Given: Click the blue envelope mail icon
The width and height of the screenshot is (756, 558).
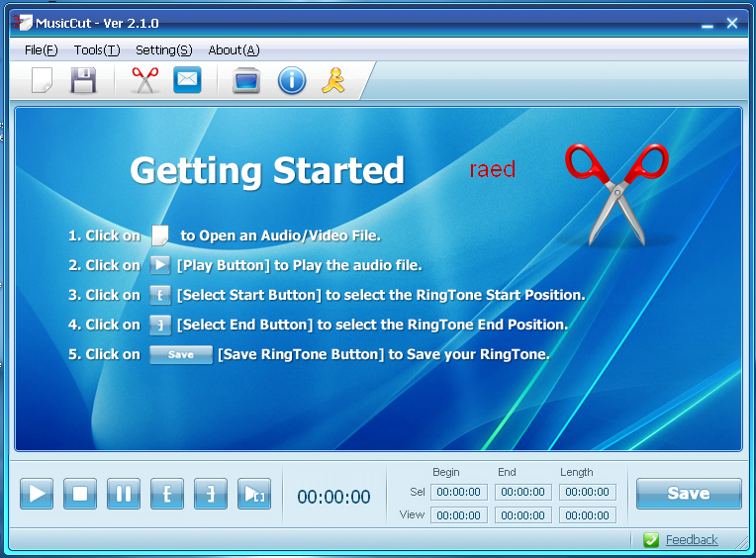Looking at the screenshot, I should pyautogui.click(x=187, y=79).
